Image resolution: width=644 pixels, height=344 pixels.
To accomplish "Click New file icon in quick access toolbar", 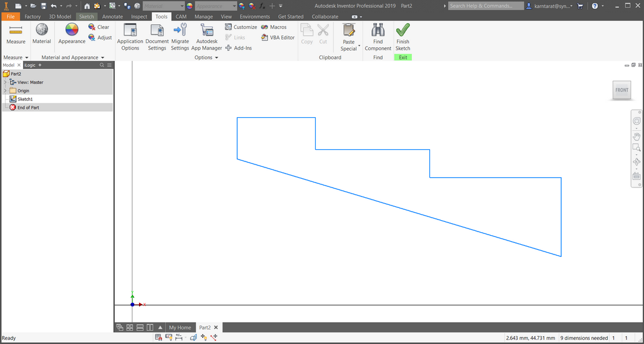I will click(x=18, y=6).
